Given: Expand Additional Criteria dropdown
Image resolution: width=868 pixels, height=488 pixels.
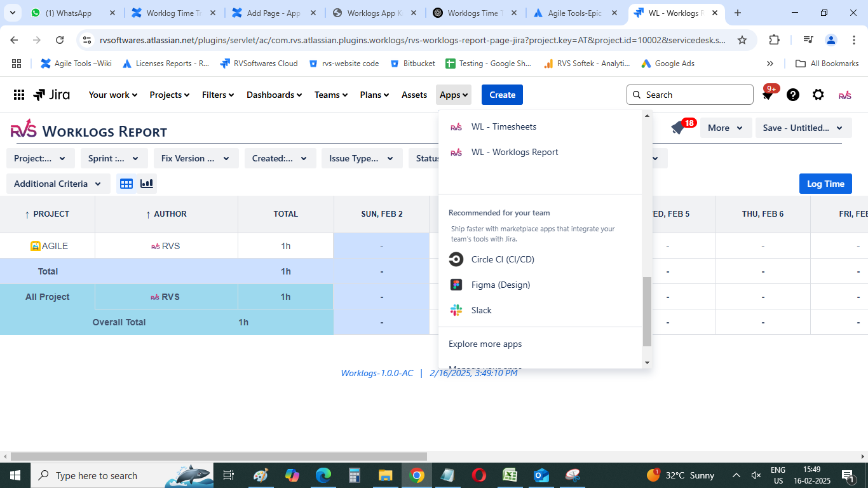Looking at the screenshot, I should (58, 184).
